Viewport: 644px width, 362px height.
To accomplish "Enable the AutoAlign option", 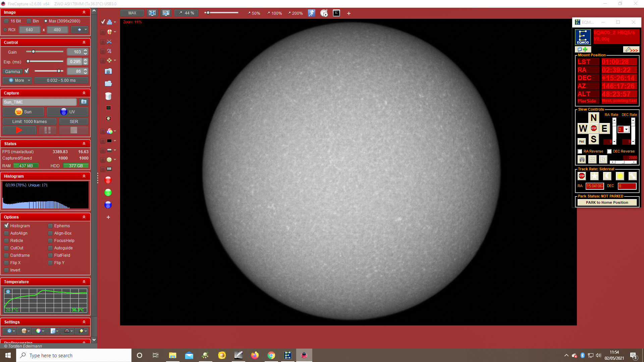I will click(x=6, y=233).
